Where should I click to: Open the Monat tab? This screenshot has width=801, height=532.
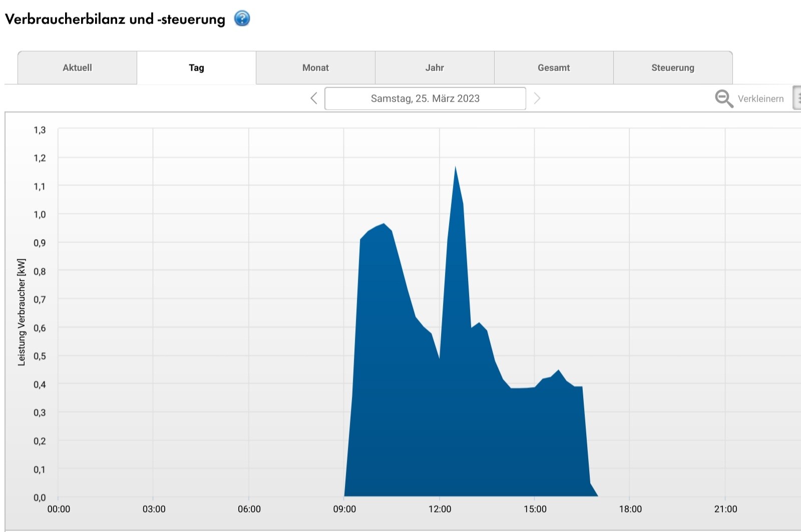315,68
